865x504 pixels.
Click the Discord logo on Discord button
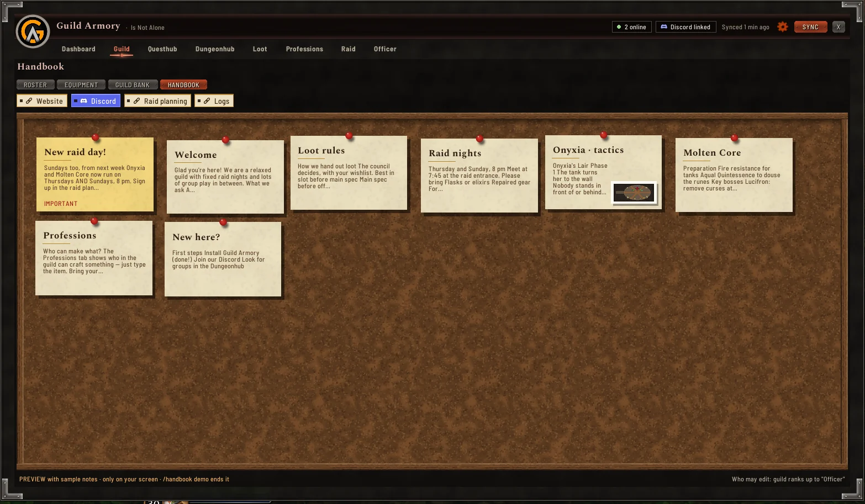click(x=84, y=101)
